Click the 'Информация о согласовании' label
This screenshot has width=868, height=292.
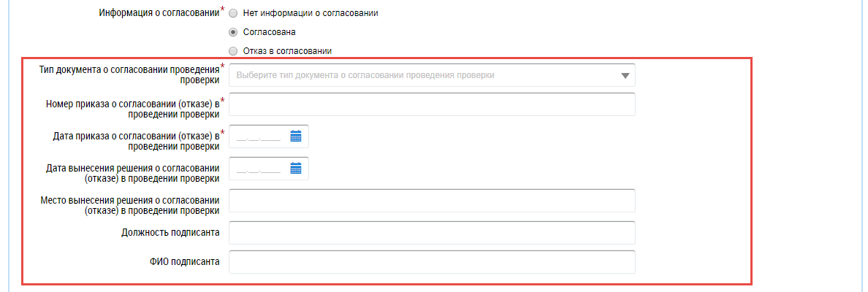coord(159,13)
